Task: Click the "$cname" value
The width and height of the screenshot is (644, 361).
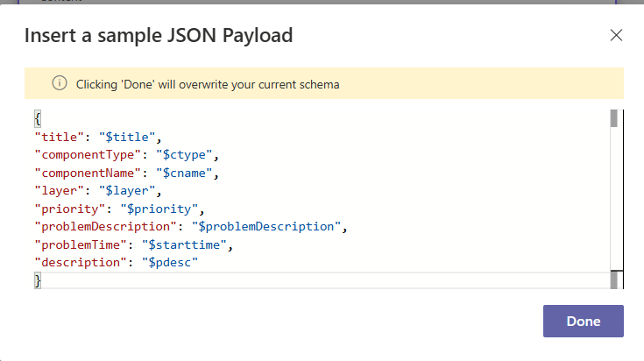Action: click(x=186, y=173)
